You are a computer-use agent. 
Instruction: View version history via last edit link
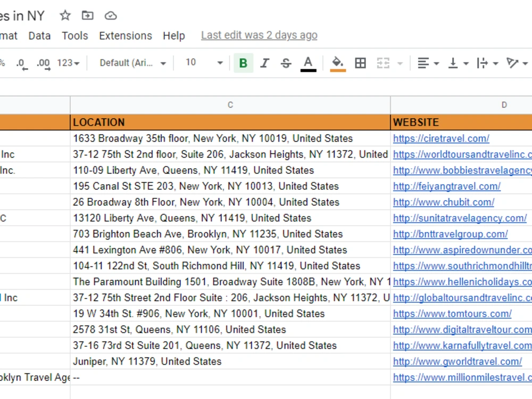259,35
